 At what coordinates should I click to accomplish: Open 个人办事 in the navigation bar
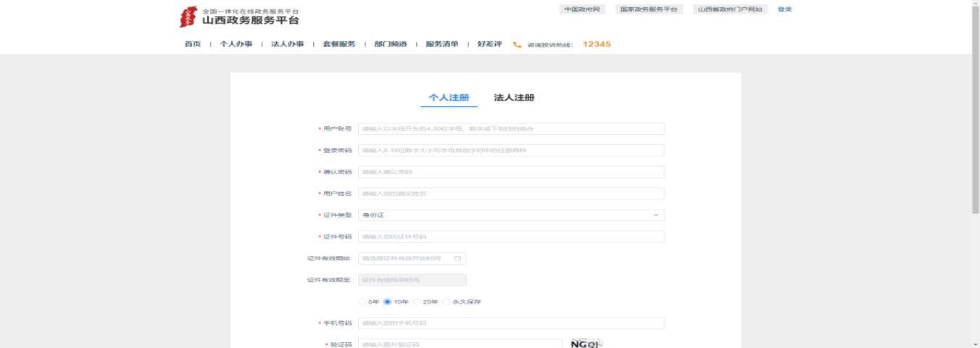coord(236,44)
